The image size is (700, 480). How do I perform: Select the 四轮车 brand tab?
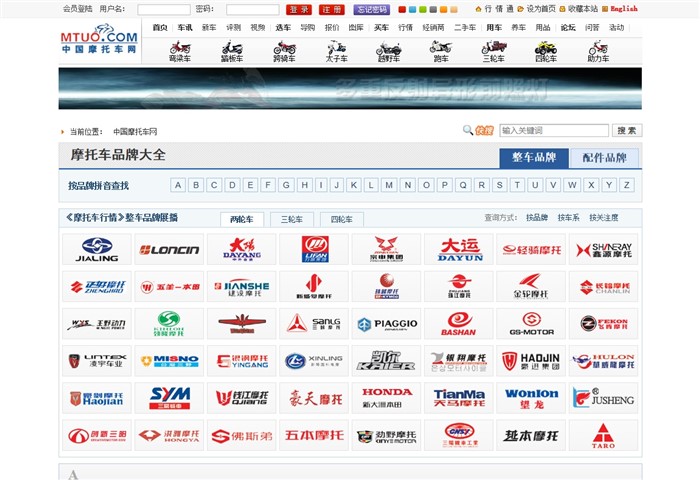click(342, 219)
